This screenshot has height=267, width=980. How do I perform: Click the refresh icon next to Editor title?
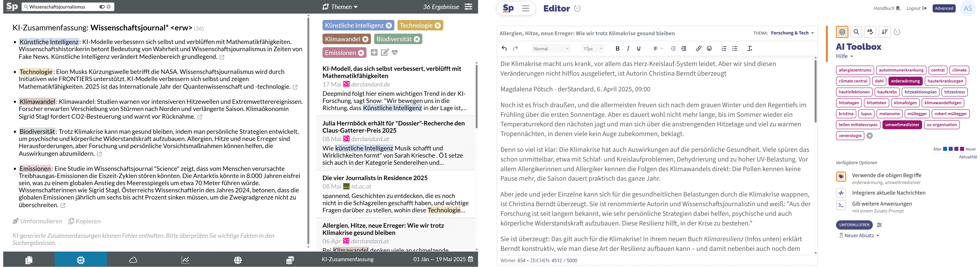point(577,8)
